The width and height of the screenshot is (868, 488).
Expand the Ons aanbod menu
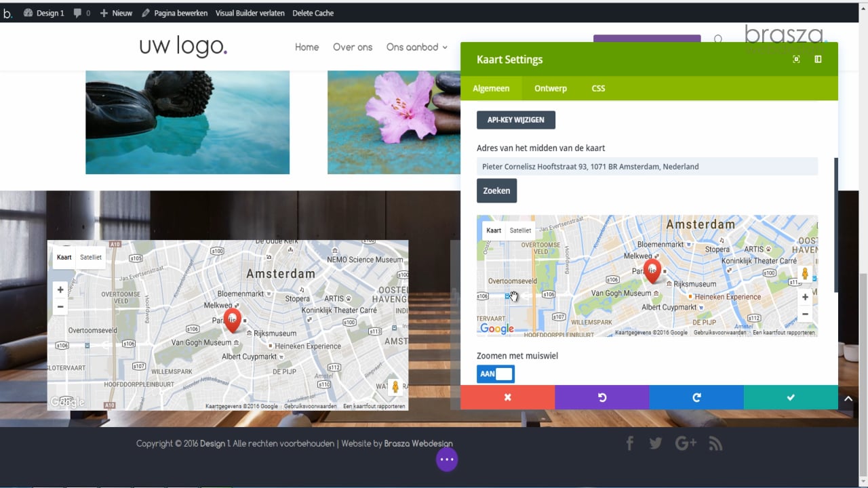click(x=417, y=47)
